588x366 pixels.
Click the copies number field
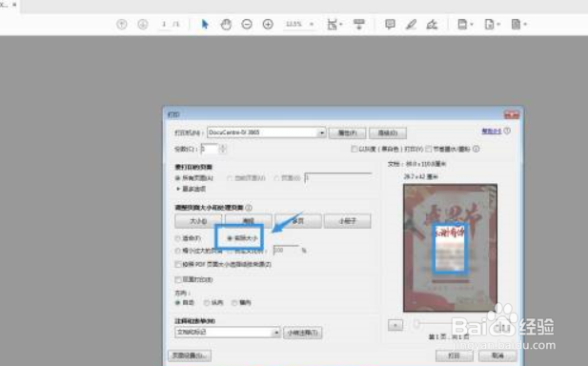pos(210,149)
